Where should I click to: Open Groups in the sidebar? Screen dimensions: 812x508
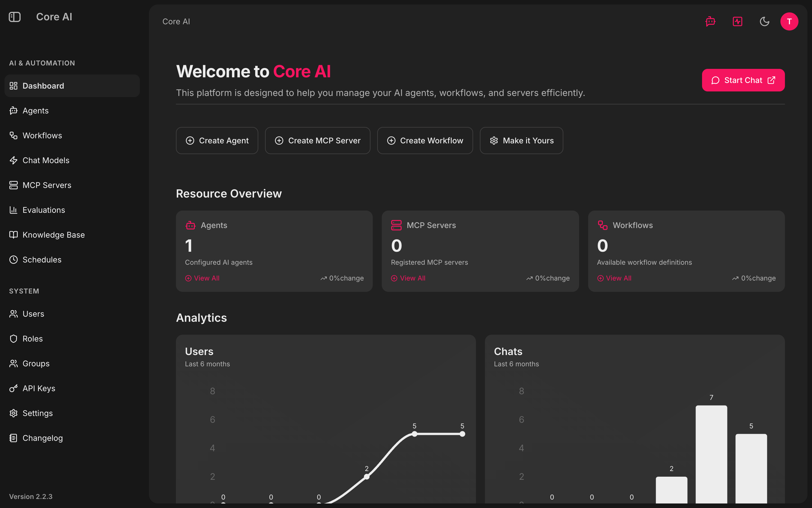point(72,364)
